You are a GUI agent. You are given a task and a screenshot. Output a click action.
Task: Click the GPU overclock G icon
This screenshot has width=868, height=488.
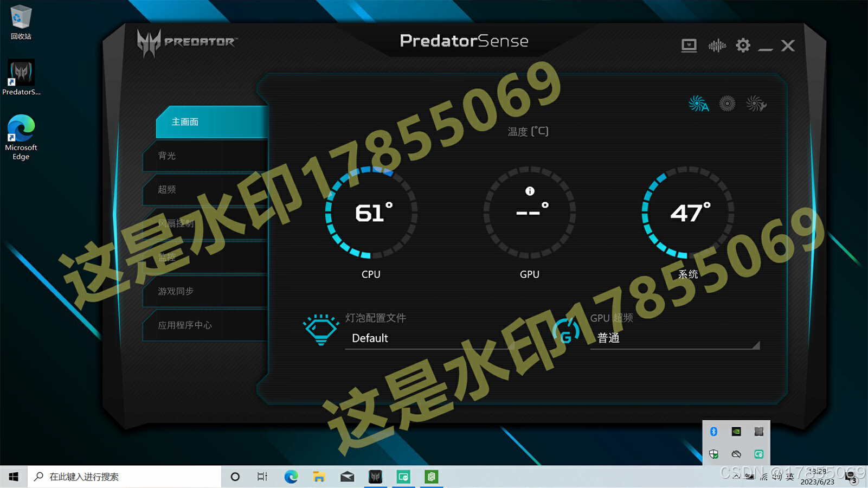(x=566, y=330)
